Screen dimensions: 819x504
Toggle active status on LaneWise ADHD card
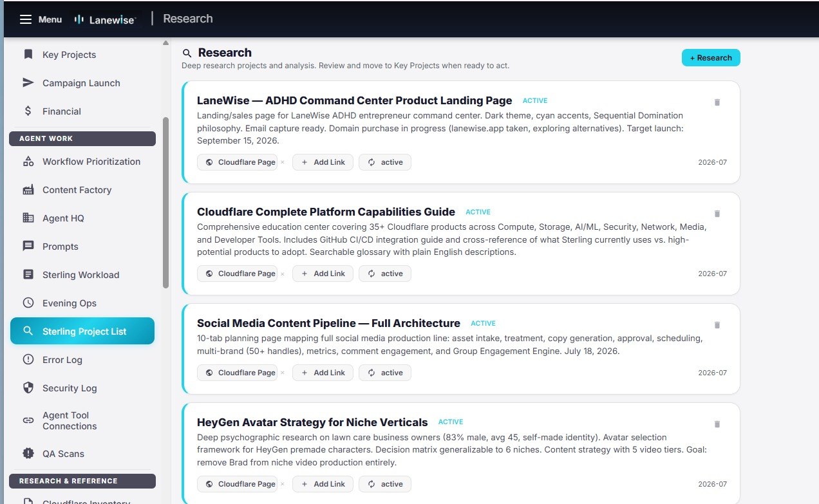384,162
